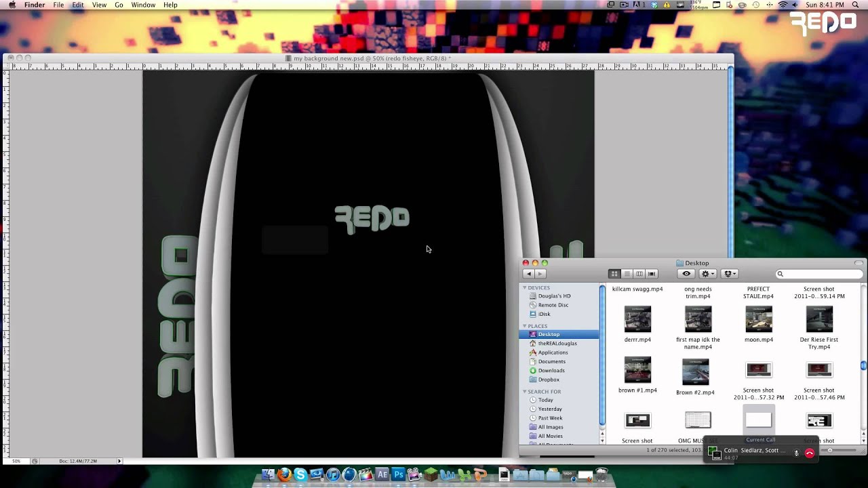Hang up the current Skype call
This screenshot has width=868, height=488.
coord(809,453)
